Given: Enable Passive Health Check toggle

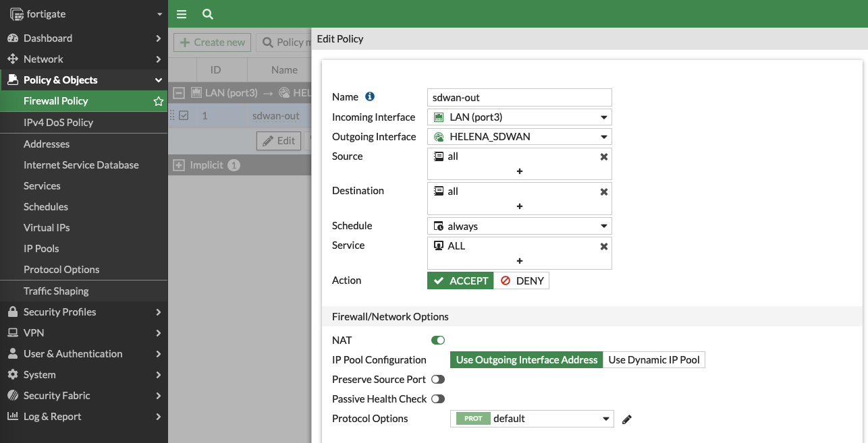Looking at the screenshot, I should (438, 399).
